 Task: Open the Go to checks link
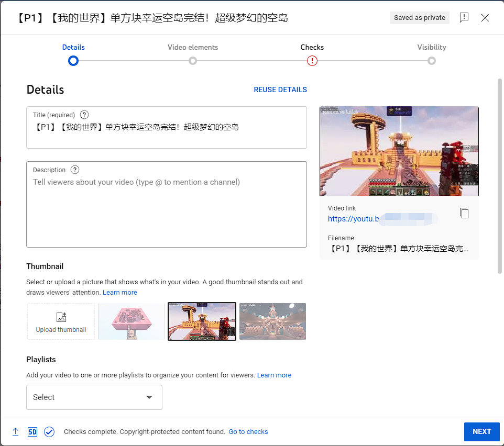[248, 432]
